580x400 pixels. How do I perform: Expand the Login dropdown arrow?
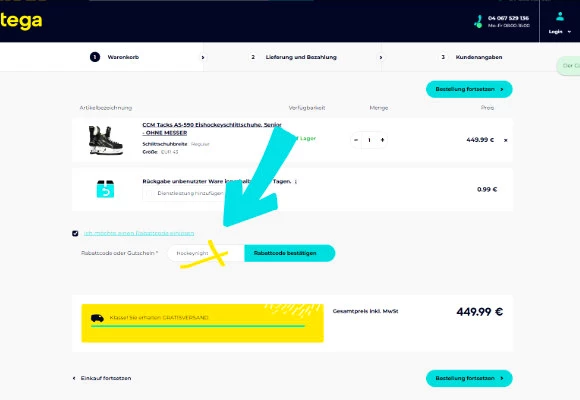pyautogui.click(x=569, y=32)
